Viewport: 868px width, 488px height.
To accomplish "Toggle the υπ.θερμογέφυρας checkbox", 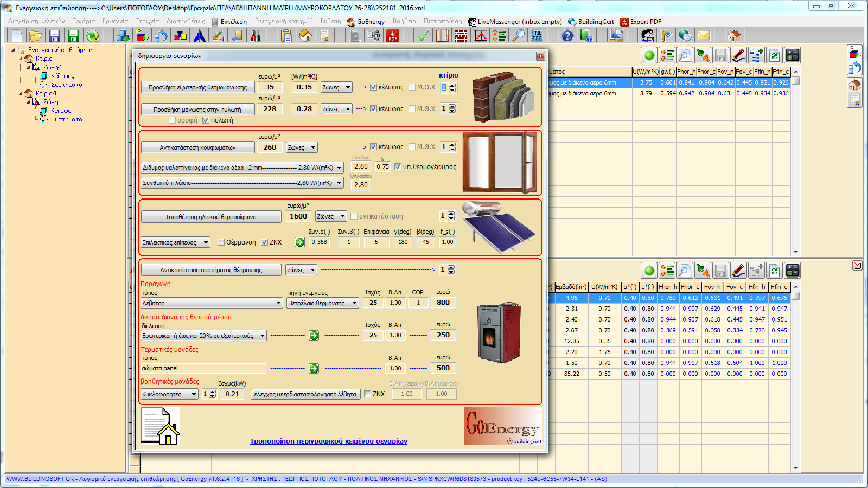I will (398, 167).
